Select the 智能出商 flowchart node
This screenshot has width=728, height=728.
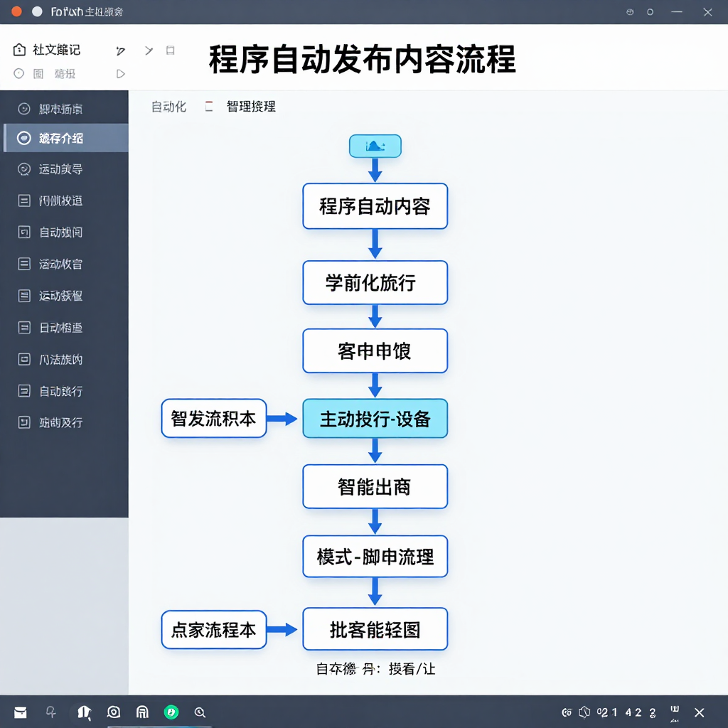click(x=375, y=486)
